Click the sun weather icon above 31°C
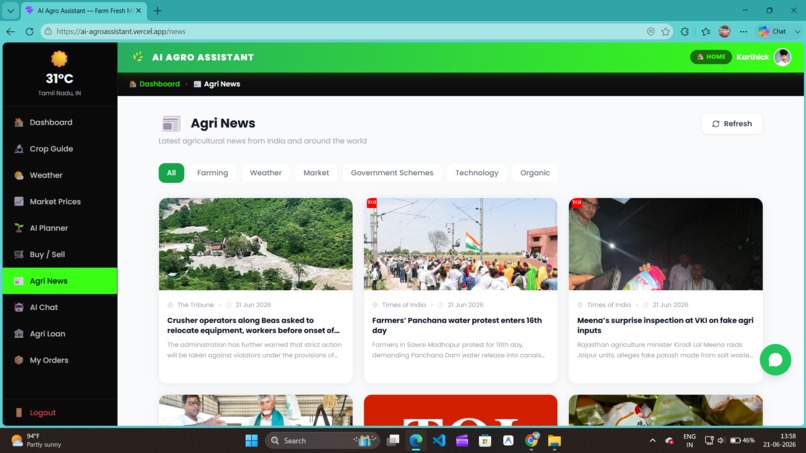This screenshot has height=453, width=806. [59, 59]
